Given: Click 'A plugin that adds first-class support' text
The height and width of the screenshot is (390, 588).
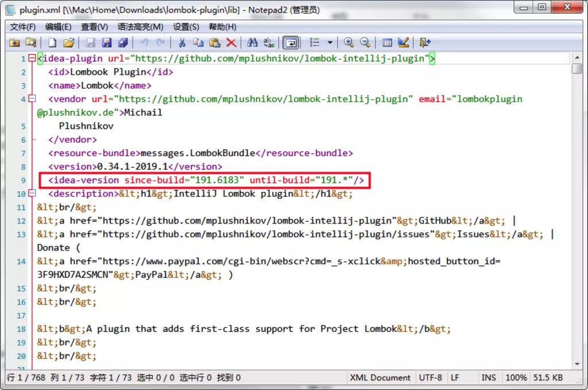Looking at the screenshot, I should 189,329.
